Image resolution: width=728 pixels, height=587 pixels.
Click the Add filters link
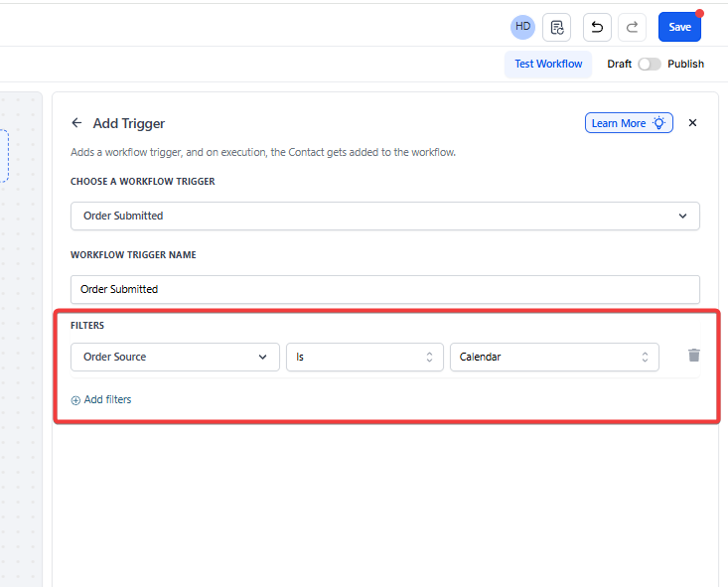point(101,399)
